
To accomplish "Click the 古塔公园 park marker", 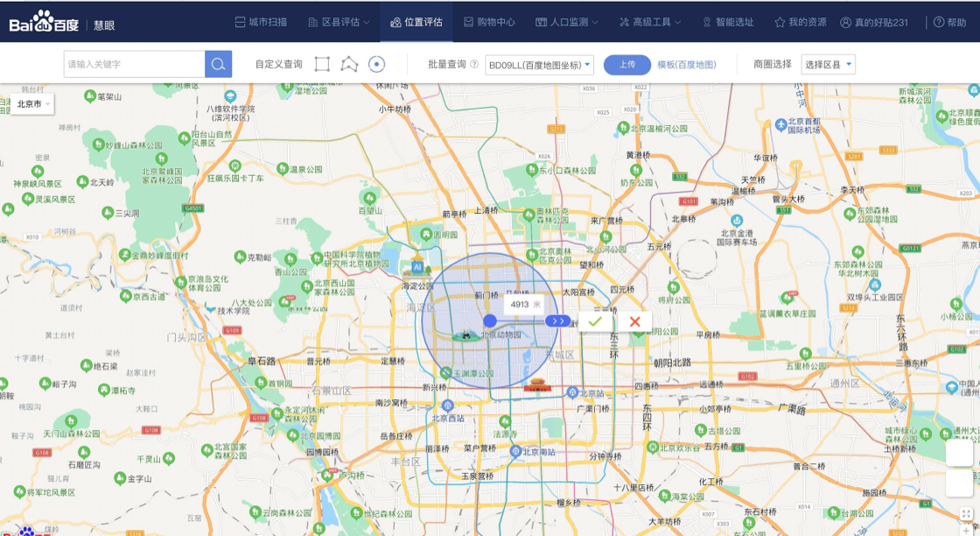I will [x=701, y=430].
